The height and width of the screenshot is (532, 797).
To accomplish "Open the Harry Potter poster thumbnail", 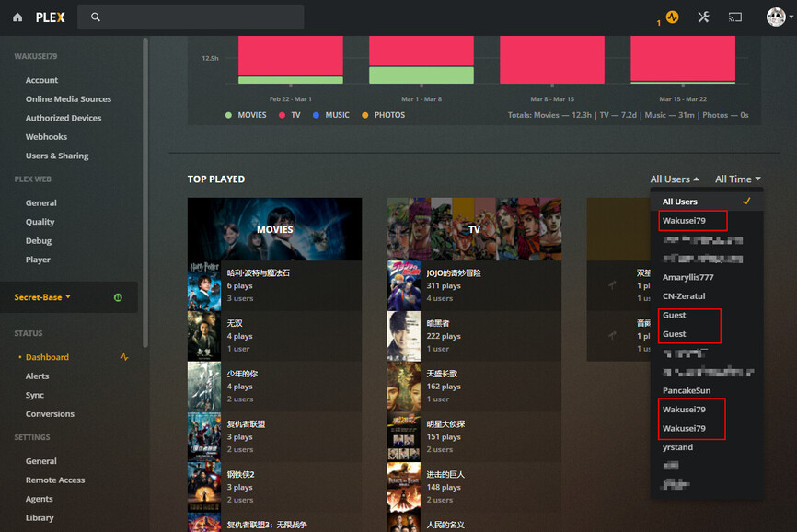I will coord(204,285).
